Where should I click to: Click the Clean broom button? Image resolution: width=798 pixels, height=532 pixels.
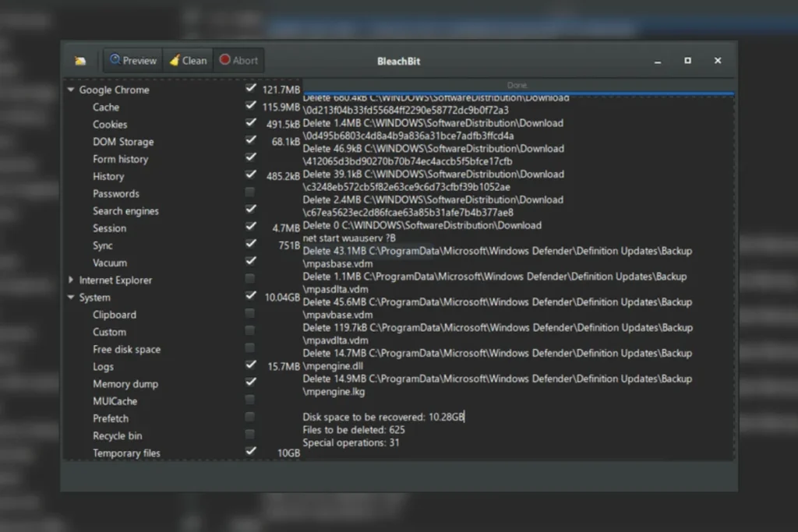pos(188,61)
